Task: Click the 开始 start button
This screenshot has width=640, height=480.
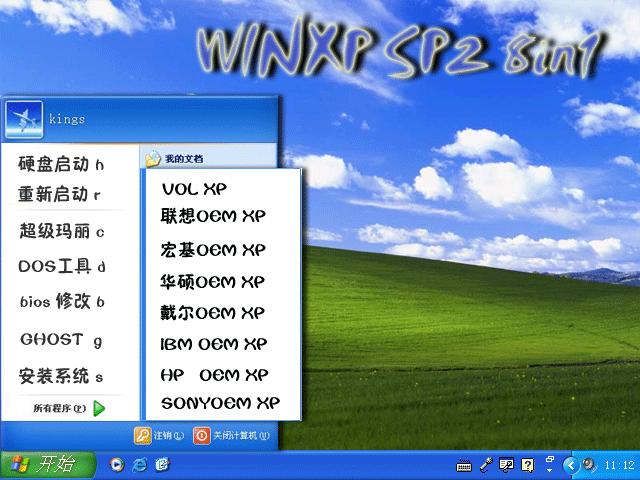Action: (48, 465)
